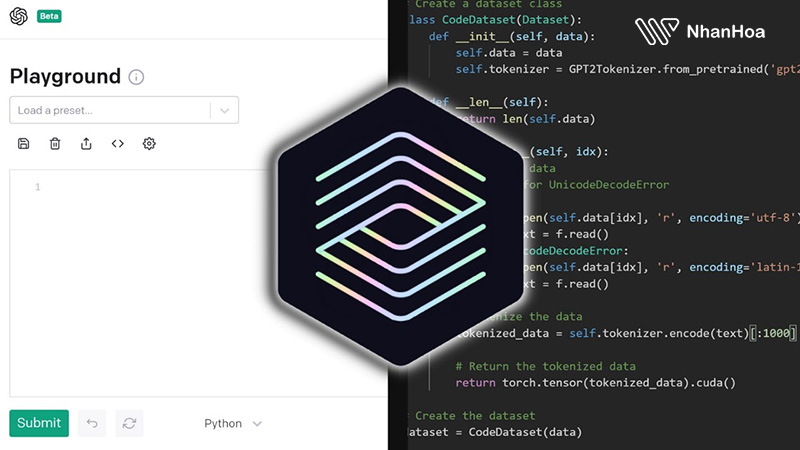Click the 'Create the dataset' comment line

coord(472,416)
